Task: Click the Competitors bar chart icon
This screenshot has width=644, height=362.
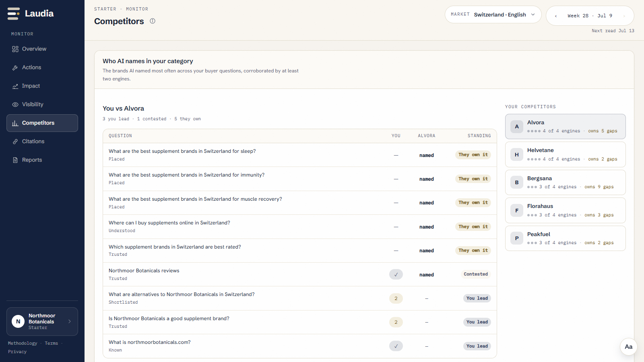Action: tap(15, 123)
